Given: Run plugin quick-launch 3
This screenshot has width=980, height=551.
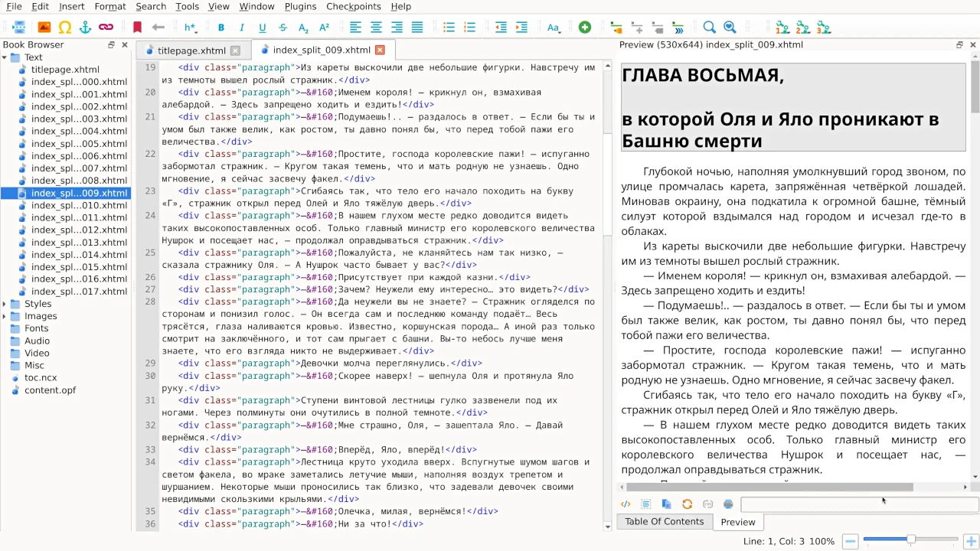Looking at the screenshot, I should pyautogui.click(x=824, y=28).
